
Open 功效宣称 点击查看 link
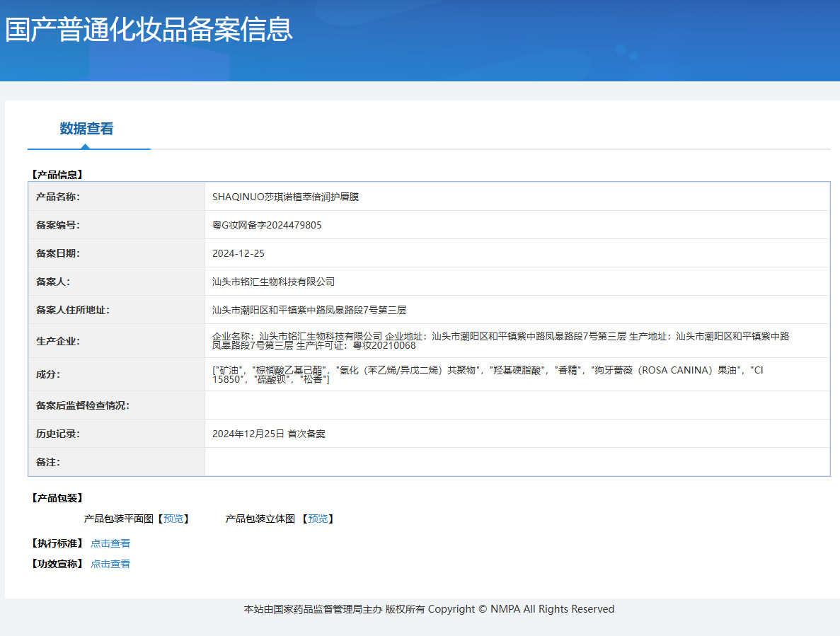click(x=110, y=564)
